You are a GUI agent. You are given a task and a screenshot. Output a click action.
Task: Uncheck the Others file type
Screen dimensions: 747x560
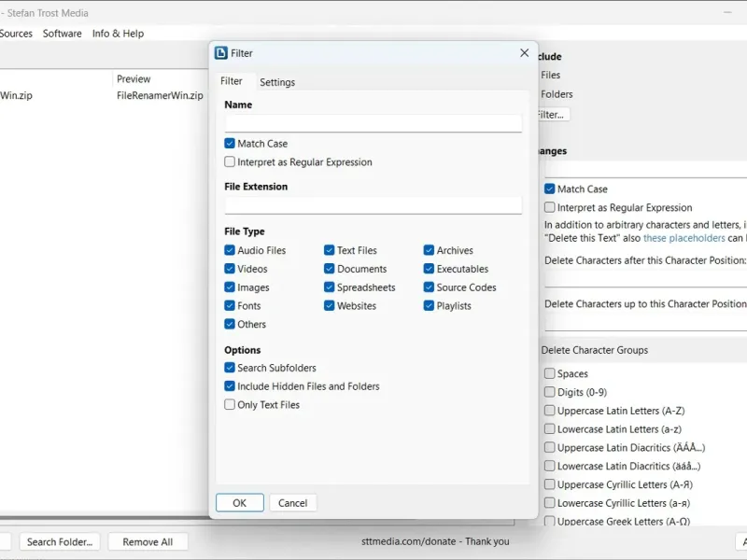(230, 324)
